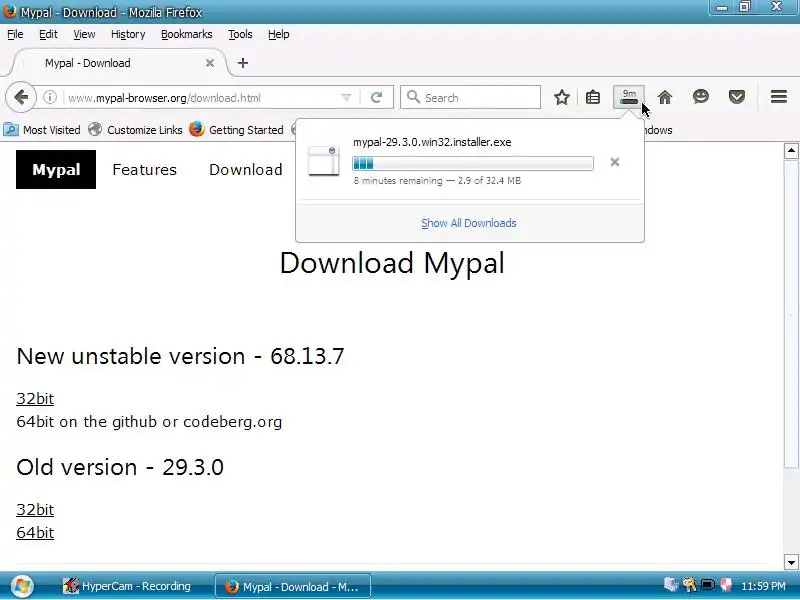Image resolution: width=800 pixels, height=600 pixels.
Task: Open Most Visited bookmarks folder
Action: coord(42,130)
